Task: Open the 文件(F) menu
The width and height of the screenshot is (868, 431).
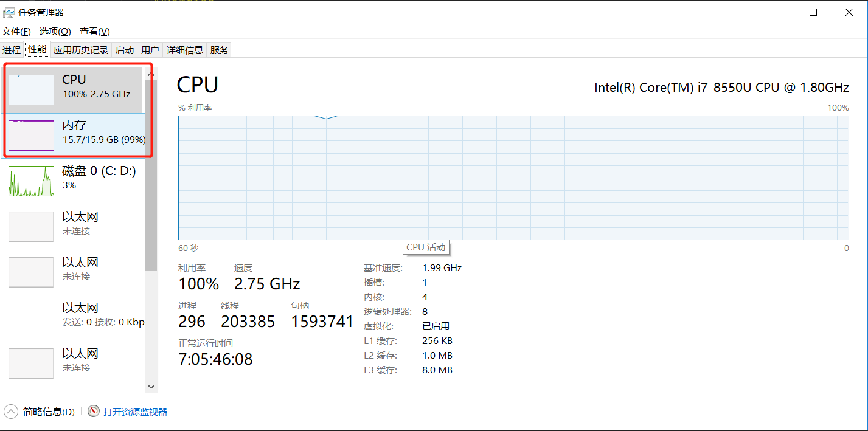Action: (16, 31)
